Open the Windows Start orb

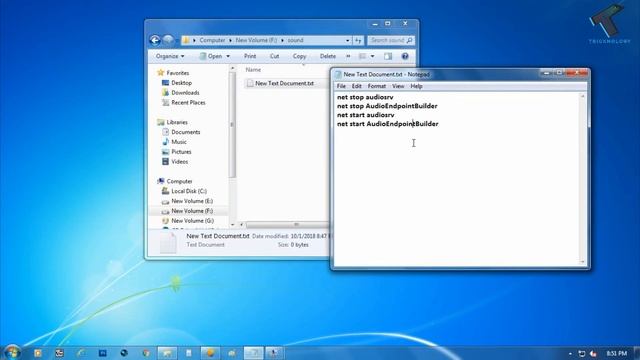coord(12,352)
